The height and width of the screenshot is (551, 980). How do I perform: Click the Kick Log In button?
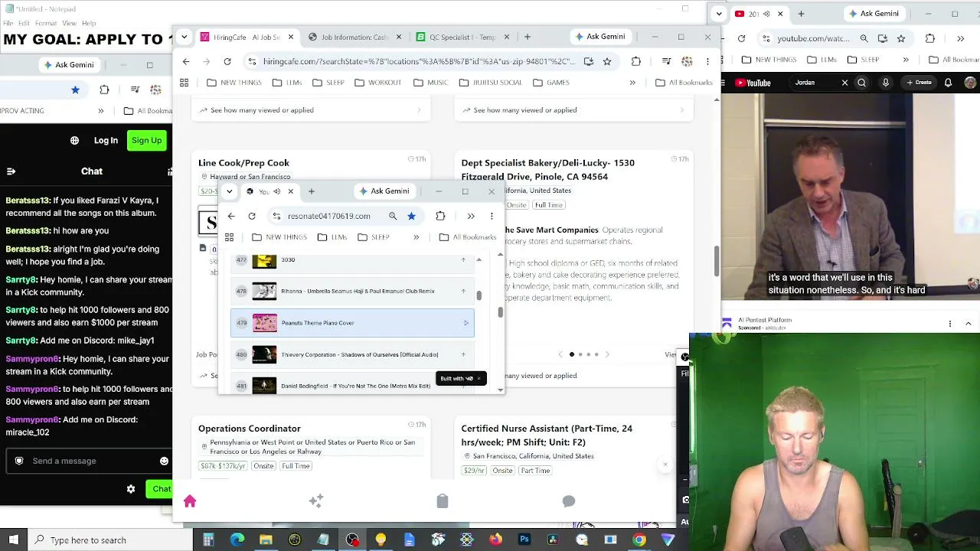(106, 141)
